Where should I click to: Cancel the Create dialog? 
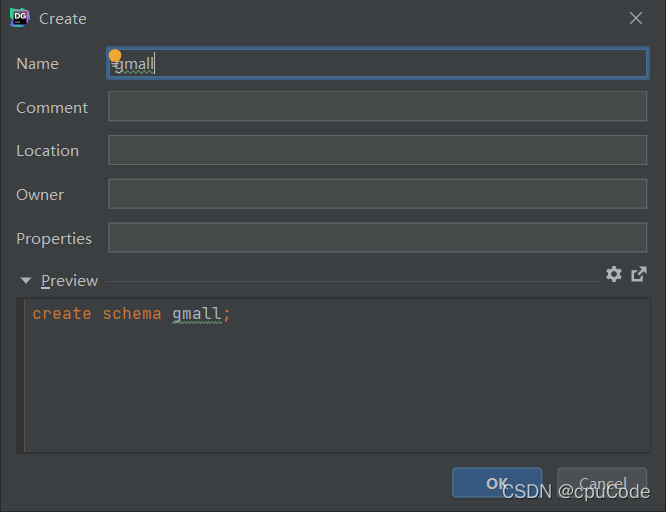click(x=602, y=483)
